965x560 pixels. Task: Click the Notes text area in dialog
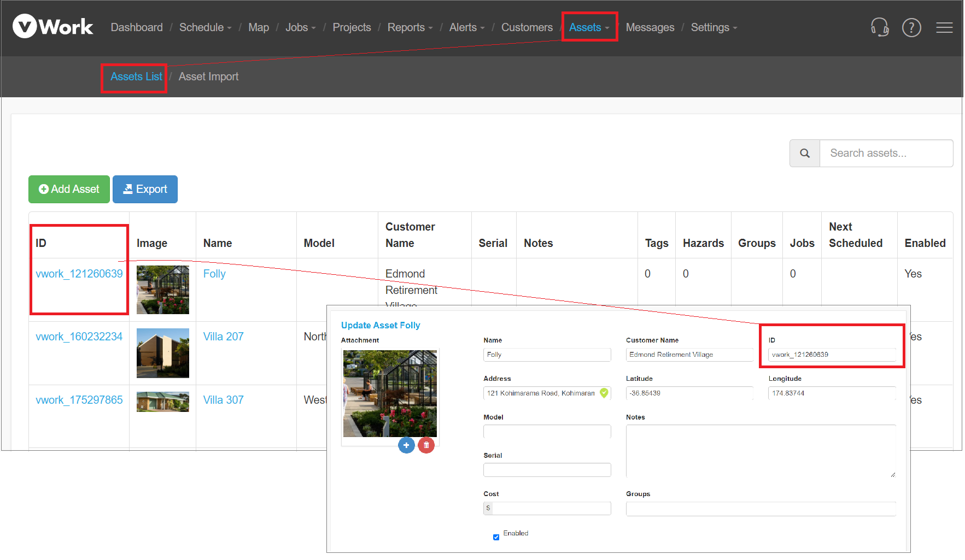click(x=761, y=451)
